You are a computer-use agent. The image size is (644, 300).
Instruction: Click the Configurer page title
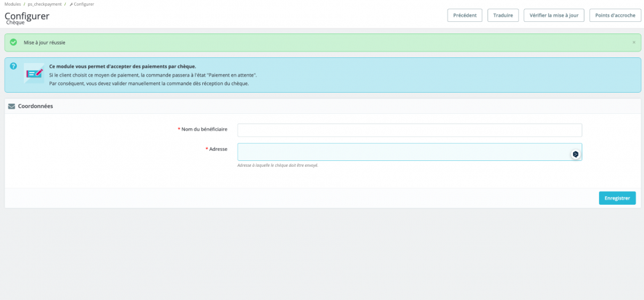[x=27, y=16]
